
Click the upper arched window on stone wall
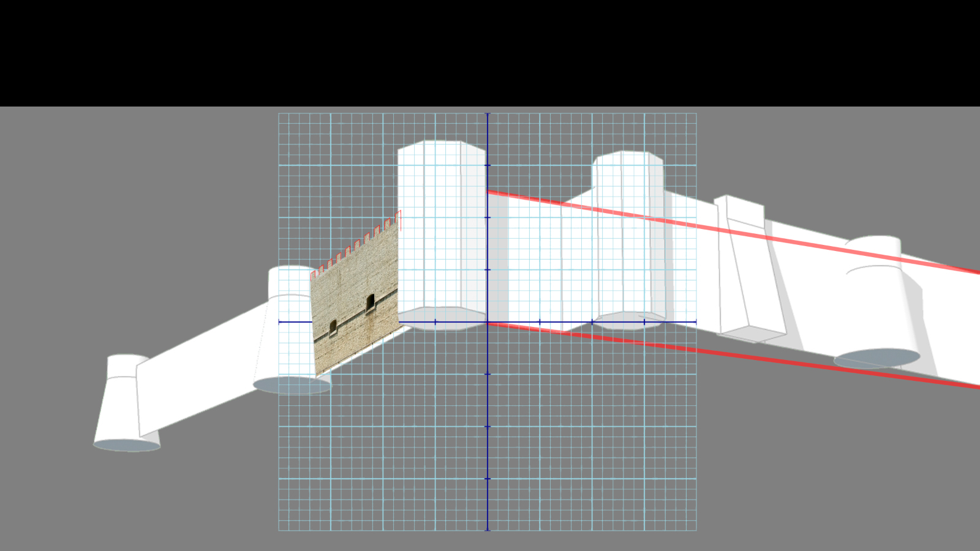370,302
